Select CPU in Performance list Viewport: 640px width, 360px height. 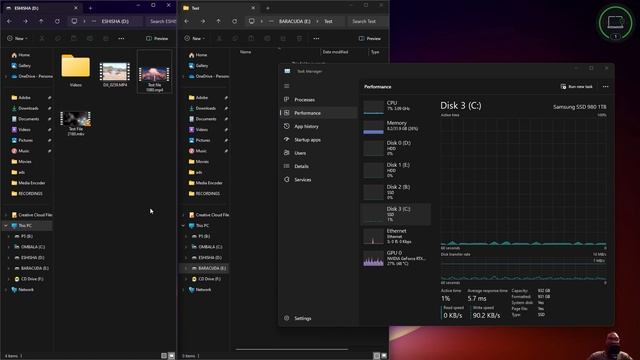[x=395, y=106]
